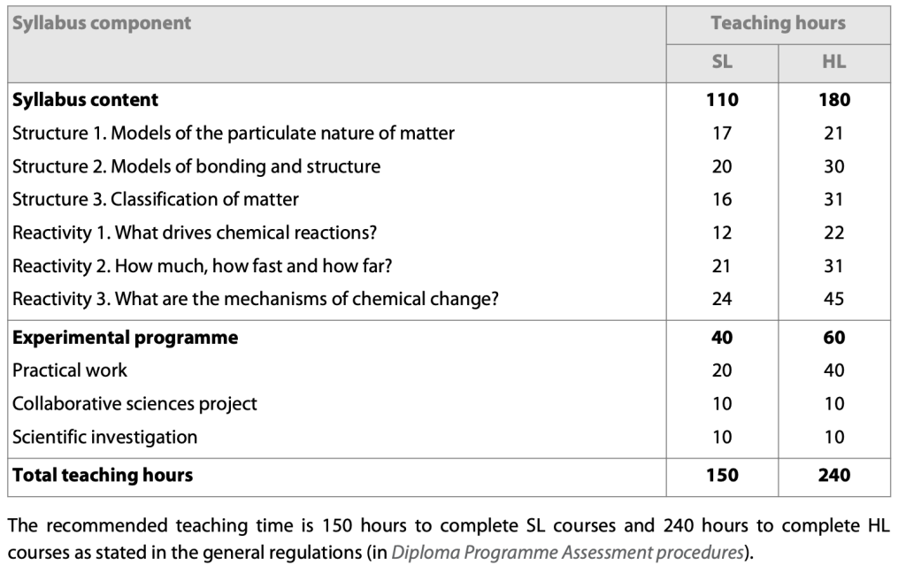Click the Experimental programme row heading
The height and width of the screenshot is (588, 906).
125,338
